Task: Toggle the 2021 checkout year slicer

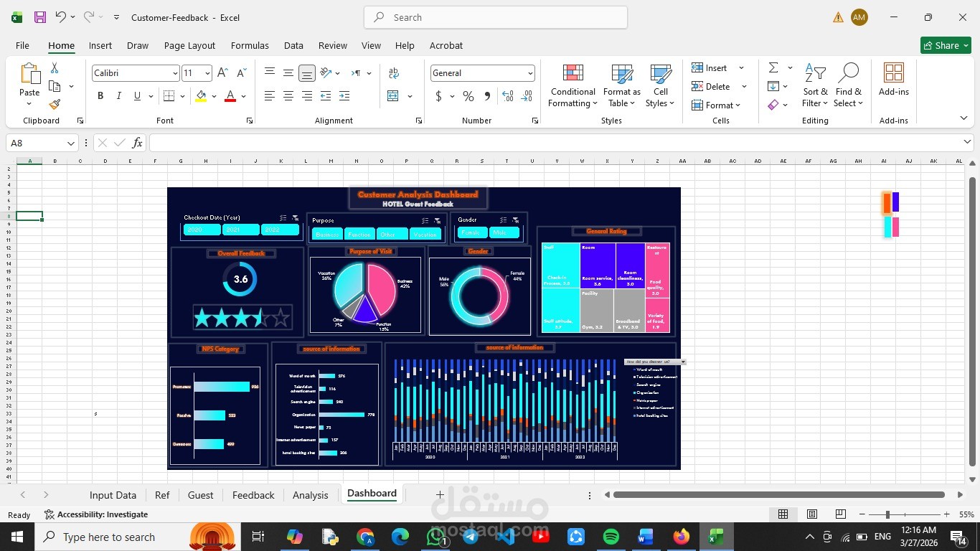Action: coord(240,230)
